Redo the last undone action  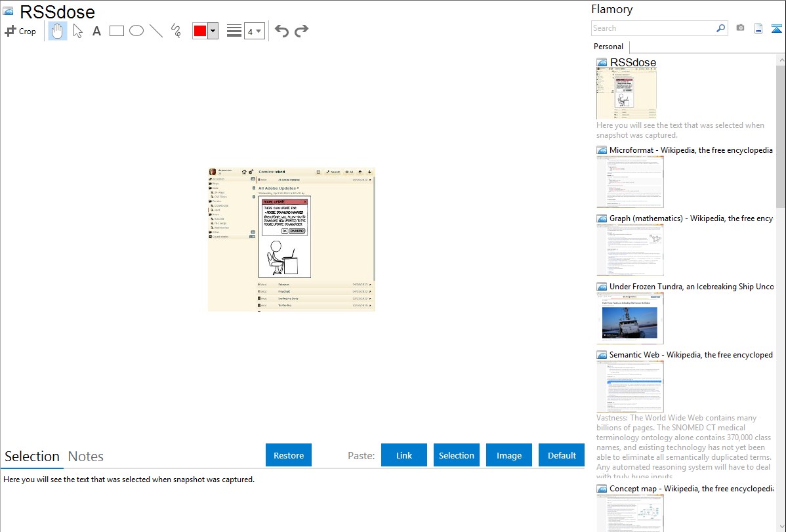pyautogui.click(x=302, y=31)
